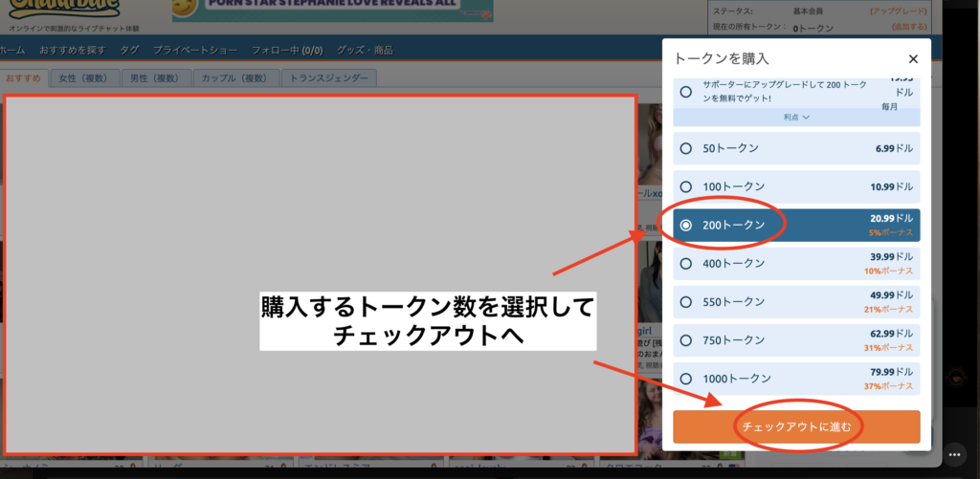980x479 pixels.
Task: Select the 750トークン package
Action: pos(685,339)
